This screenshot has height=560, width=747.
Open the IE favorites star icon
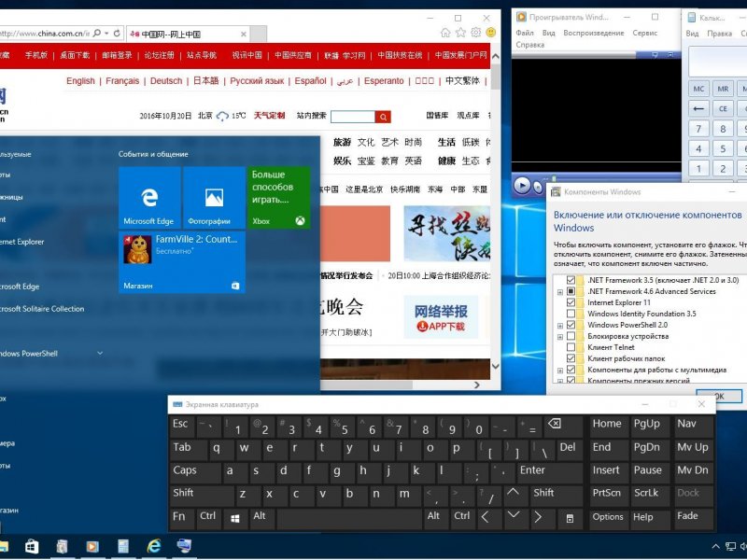[x=460, y=33]
